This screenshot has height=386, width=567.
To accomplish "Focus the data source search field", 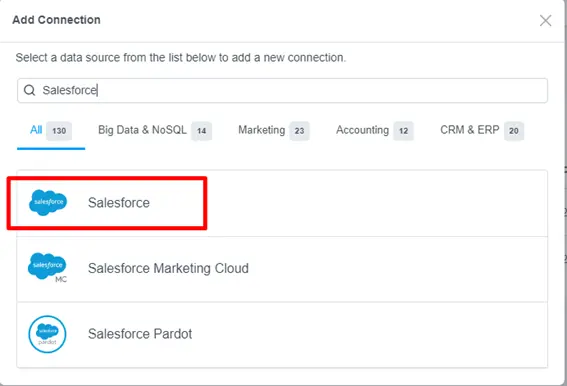I will (x=282, y=90).
